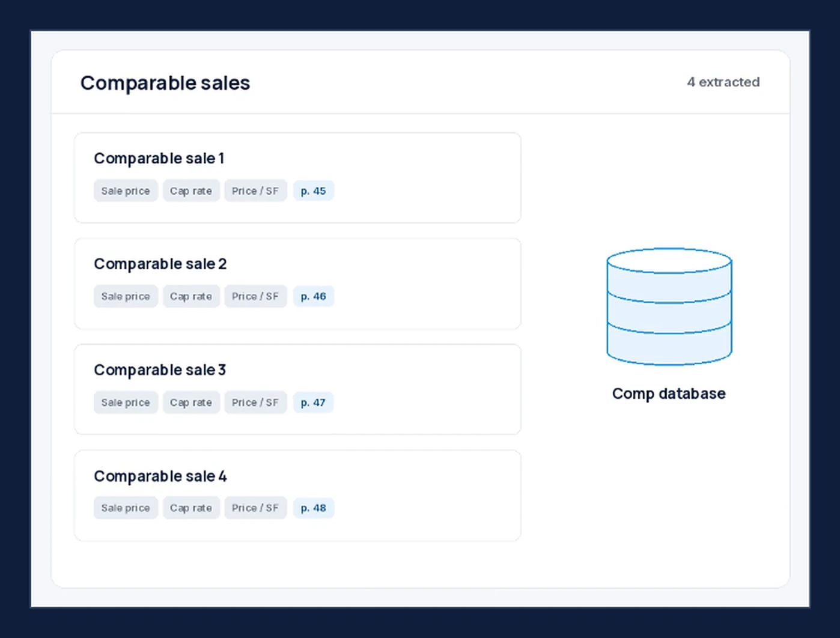Select Sale price tag in Comparable sale 2
Viewport: 840px width, 638px height.
point(126,297)
